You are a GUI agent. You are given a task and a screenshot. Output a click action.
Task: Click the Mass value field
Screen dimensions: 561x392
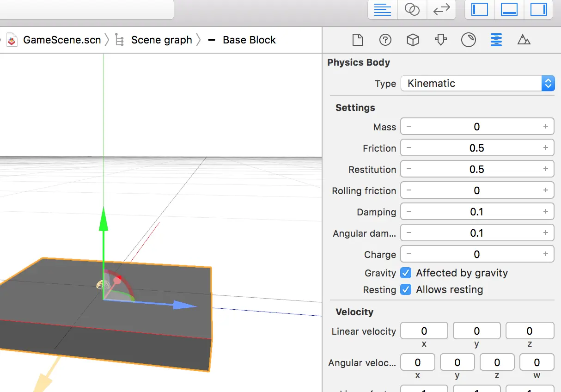(x=477, y=127)
